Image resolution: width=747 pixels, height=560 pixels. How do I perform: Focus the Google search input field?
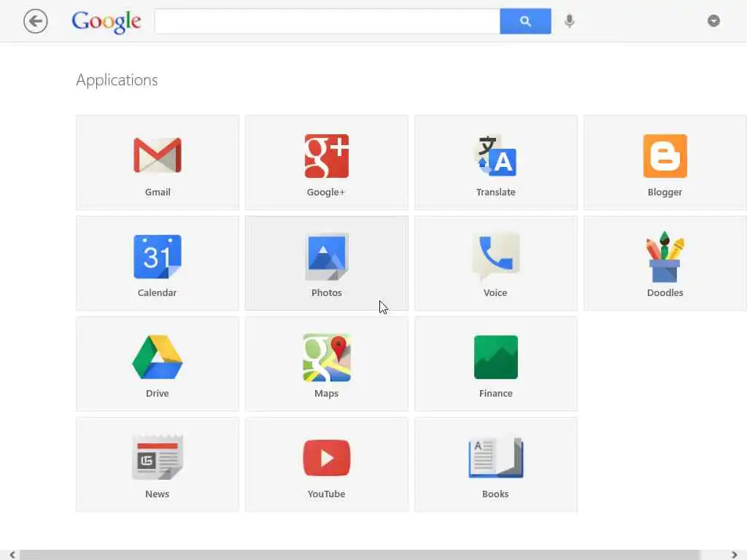328,21
